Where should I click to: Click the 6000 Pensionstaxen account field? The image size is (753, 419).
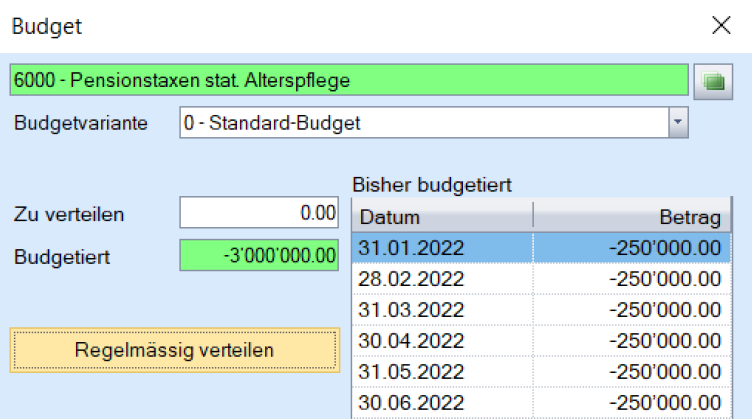348,80
